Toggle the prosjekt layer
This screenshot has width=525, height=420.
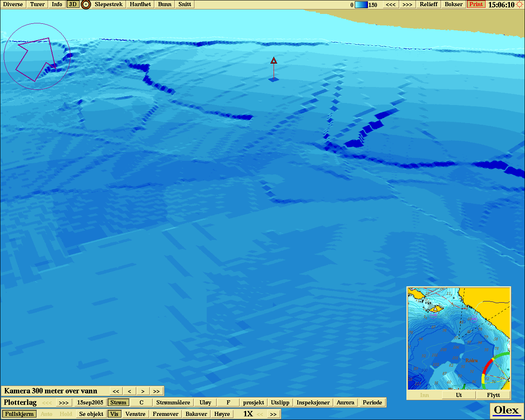[x=253, y=402]
